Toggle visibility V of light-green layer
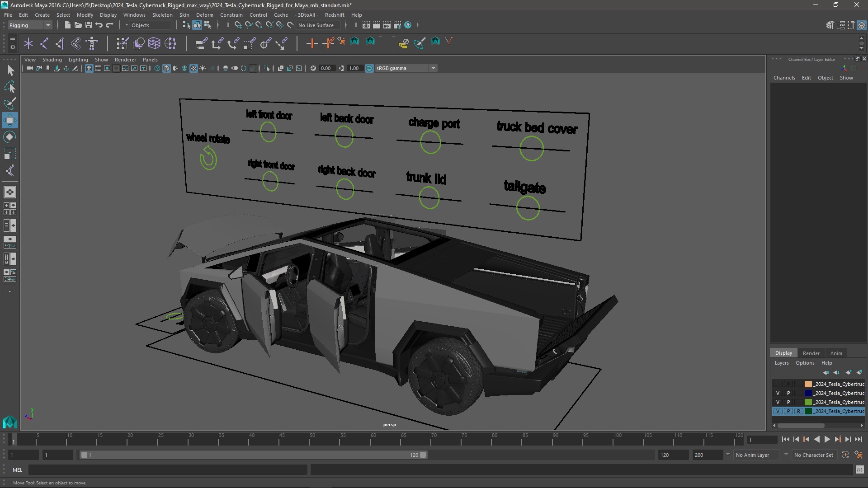Screen dimensions: 868x488 click(x=778, y=402)
